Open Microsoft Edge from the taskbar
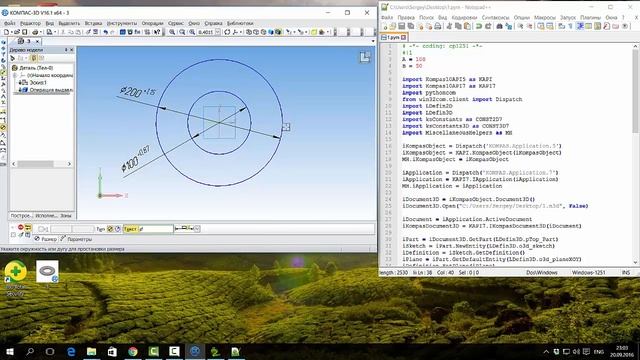 click(x=71, y=351)
